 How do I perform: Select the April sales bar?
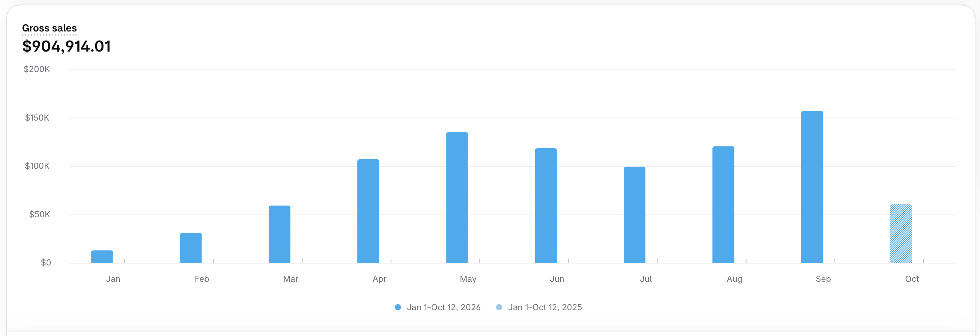[x=368, y=211]
